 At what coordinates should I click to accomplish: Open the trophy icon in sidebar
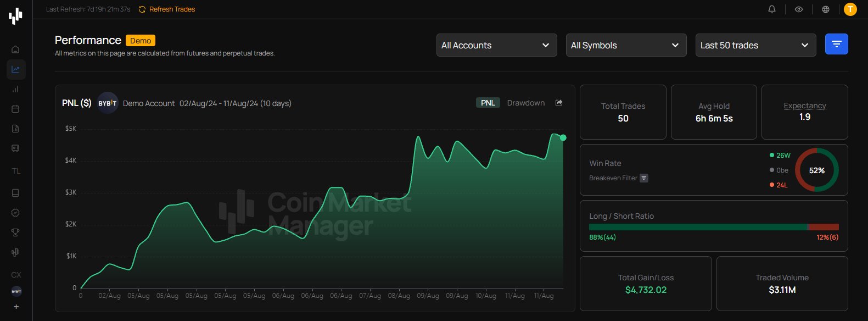pos(15,233)
